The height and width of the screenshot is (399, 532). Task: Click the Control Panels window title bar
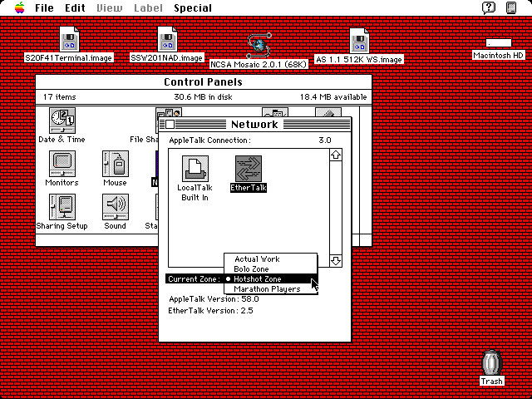click(x=204, y=82)
